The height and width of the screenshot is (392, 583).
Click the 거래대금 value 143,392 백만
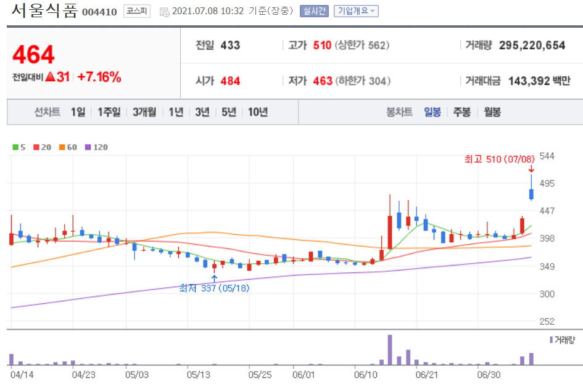pos(539,81)
